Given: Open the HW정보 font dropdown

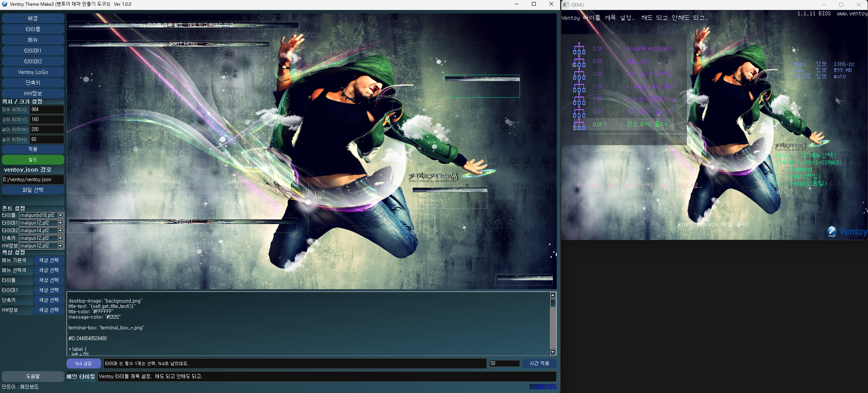Looking at the screenshot, I should pos(60,246).
